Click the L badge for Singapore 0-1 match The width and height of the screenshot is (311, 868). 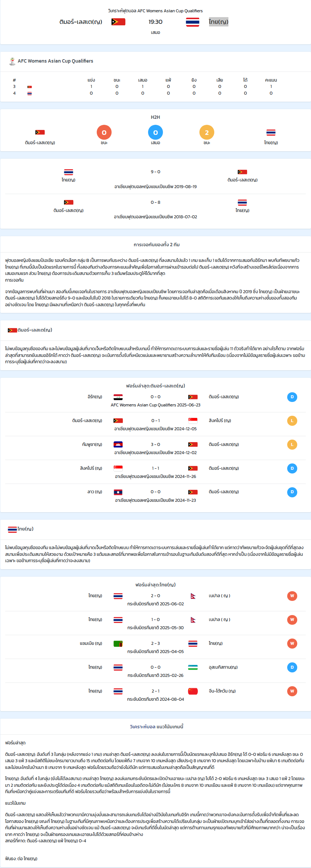(x=292, y=421)
